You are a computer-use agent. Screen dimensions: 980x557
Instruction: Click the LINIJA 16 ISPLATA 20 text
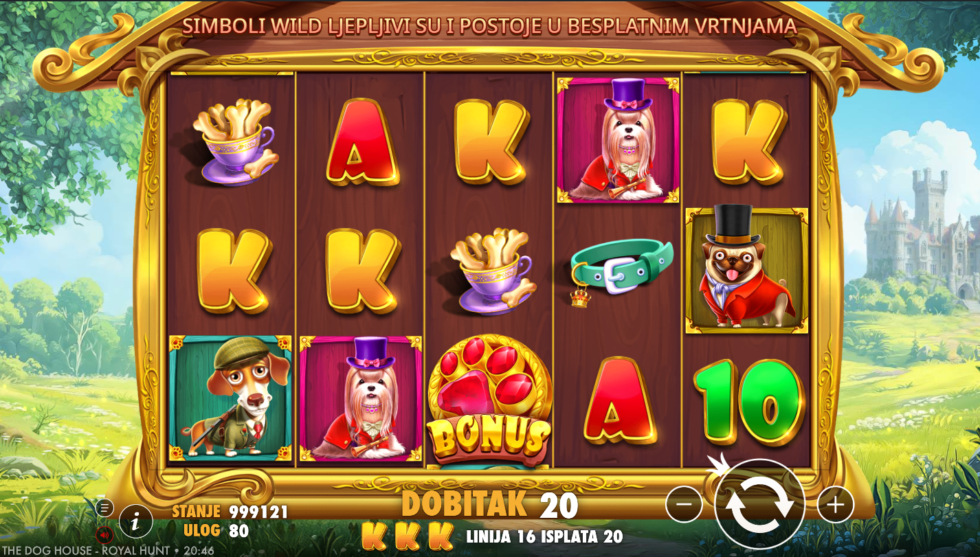pyautogui.click(x=544, y=536)
